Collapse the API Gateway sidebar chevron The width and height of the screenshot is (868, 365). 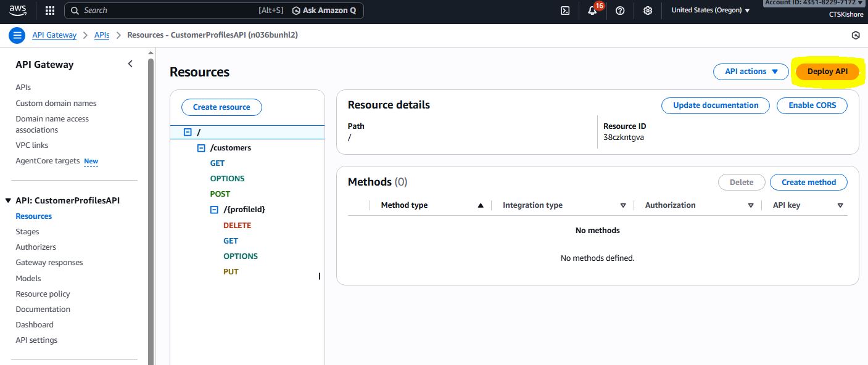pos(130,64)
